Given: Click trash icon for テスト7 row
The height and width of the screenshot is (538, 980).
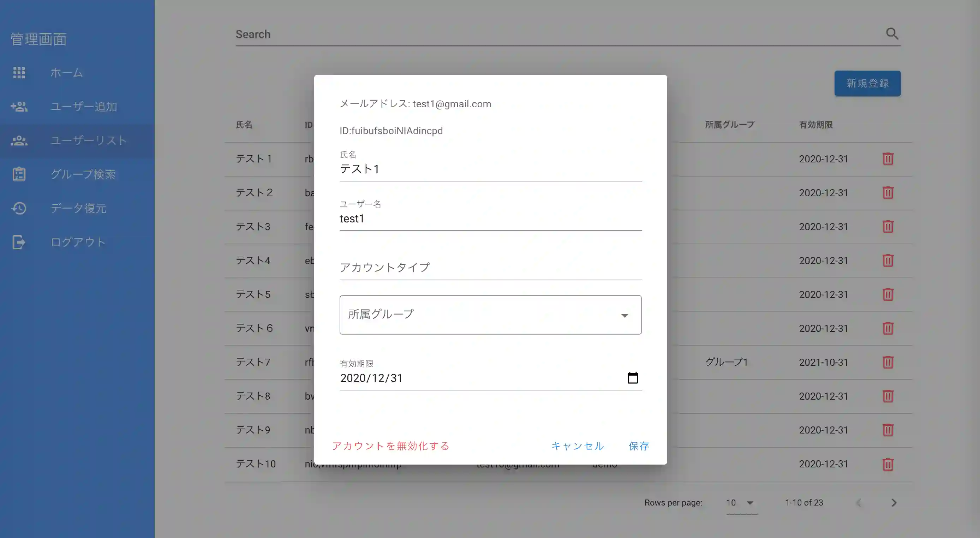Looking at the screenshot, I should coord(888,362).
